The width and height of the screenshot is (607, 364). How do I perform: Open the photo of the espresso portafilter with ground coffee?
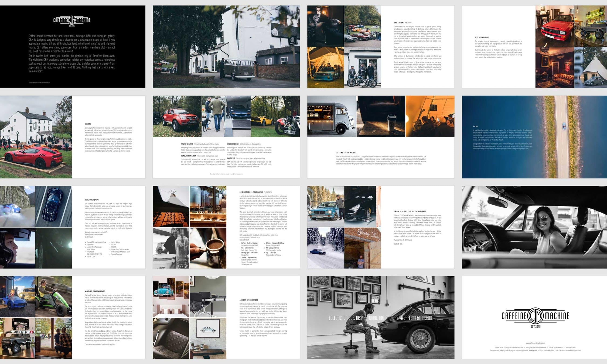pyautogui.click(x=208, y=248)
